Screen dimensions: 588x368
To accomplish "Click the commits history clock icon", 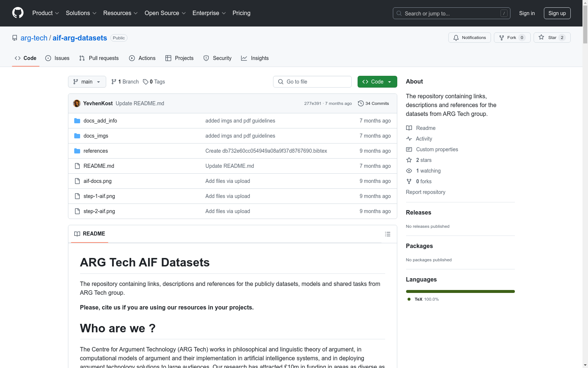I will (x=361, y=103).
